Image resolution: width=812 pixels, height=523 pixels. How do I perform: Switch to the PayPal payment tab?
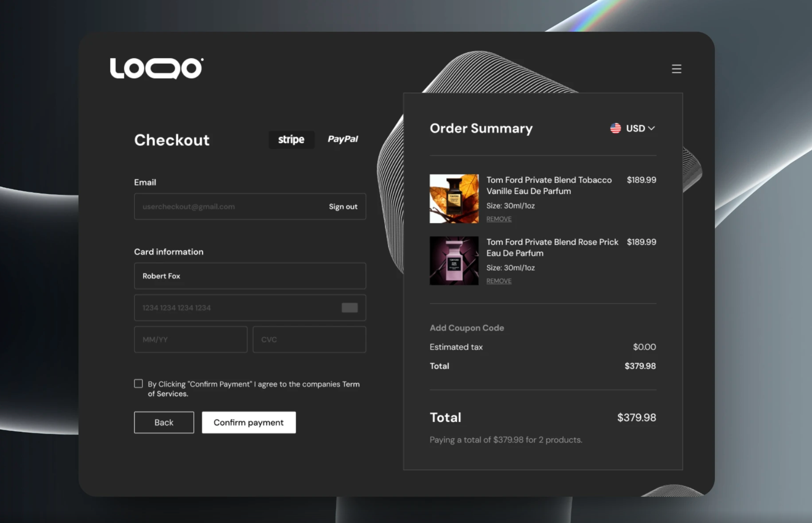click(x=343, y=139)
